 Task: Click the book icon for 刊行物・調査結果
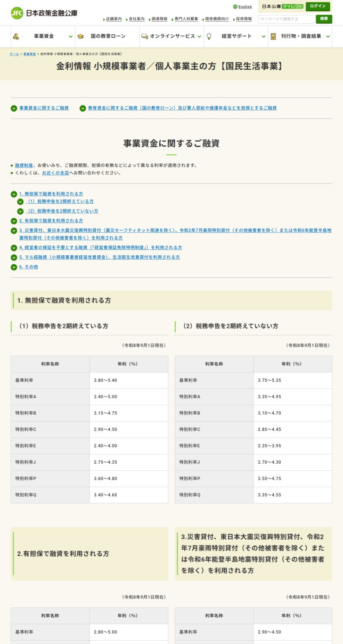click(x=273, y=36)
